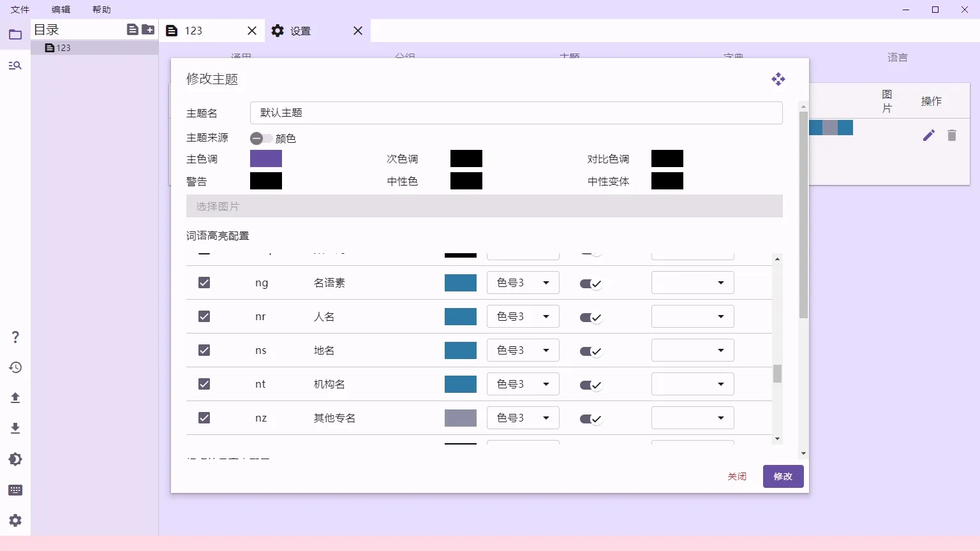Pick the 对比色调 color swatch
Screen dimensions: 980x551
point(667,159)
